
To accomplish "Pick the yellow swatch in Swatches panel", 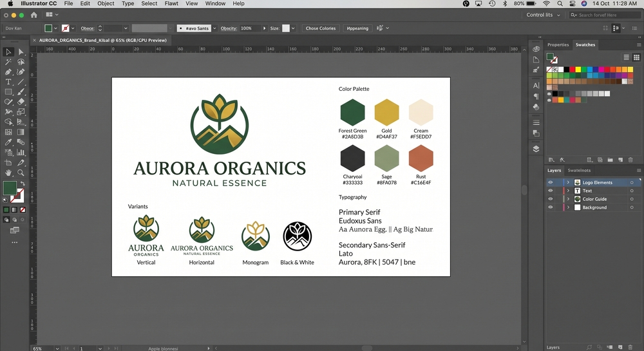I will click(x=578, y=70).
